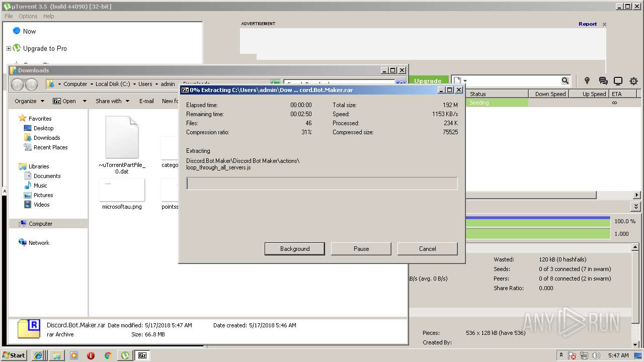The width and height of the screenshot is (644, 362).
Task: Click the Report ad link
Action: pos(588,24)
